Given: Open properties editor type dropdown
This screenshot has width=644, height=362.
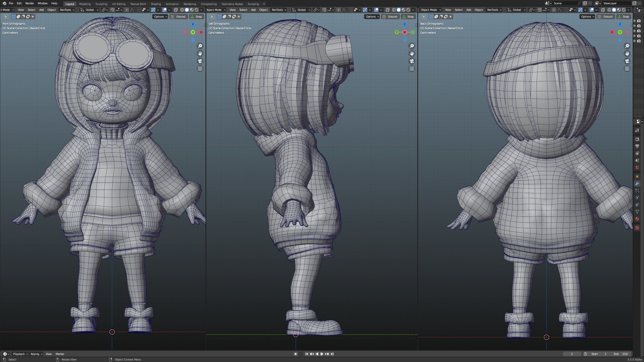Looking at the screenshot, I should (x=639, y=121).
